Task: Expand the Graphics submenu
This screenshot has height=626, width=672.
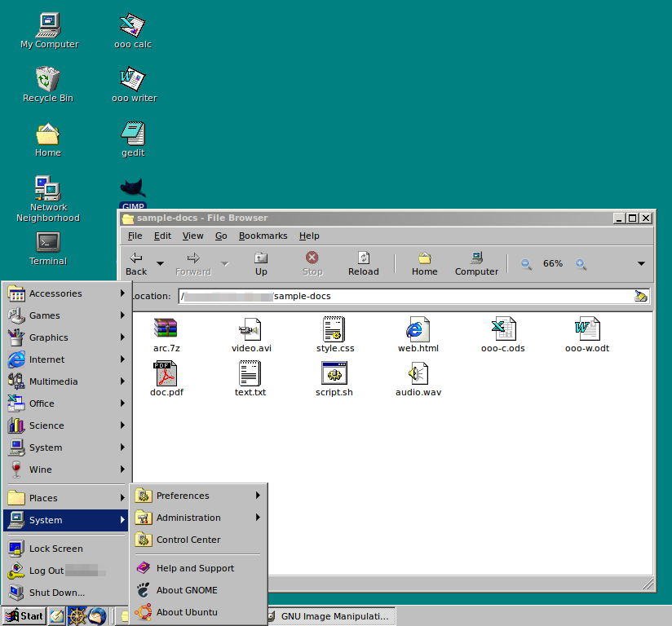Action: tap(66, 337)
